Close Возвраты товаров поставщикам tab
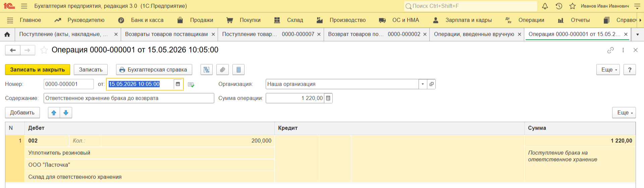644x188 pixels. (213, 34)
